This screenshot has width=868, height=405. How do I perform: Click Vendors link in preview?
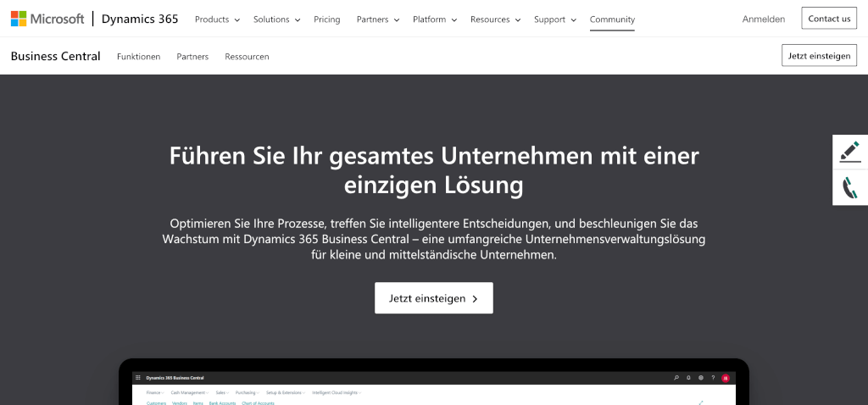[180, 403]
